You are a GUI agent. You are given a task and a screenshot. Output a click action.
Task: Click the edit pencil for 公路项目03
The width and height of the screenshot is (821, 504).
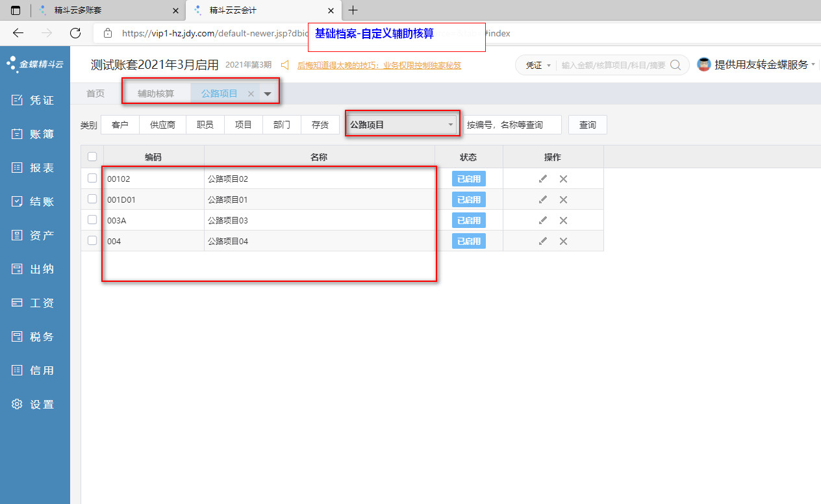[x=543, y=220]
